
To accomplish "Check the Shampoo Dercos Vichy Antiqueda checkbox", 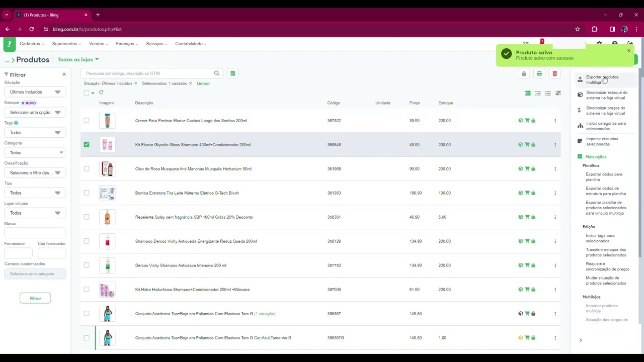I will point(87,241).
